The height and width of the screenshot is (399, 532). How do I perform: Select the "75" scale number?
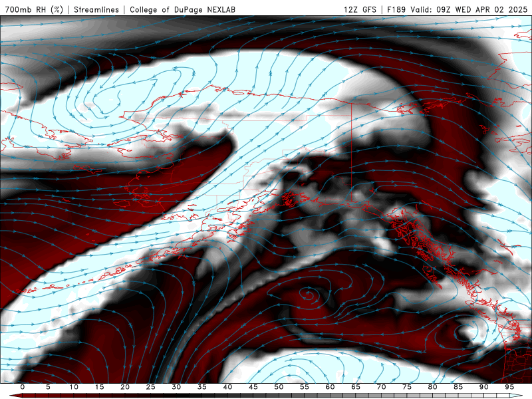(x=407, y=387)
